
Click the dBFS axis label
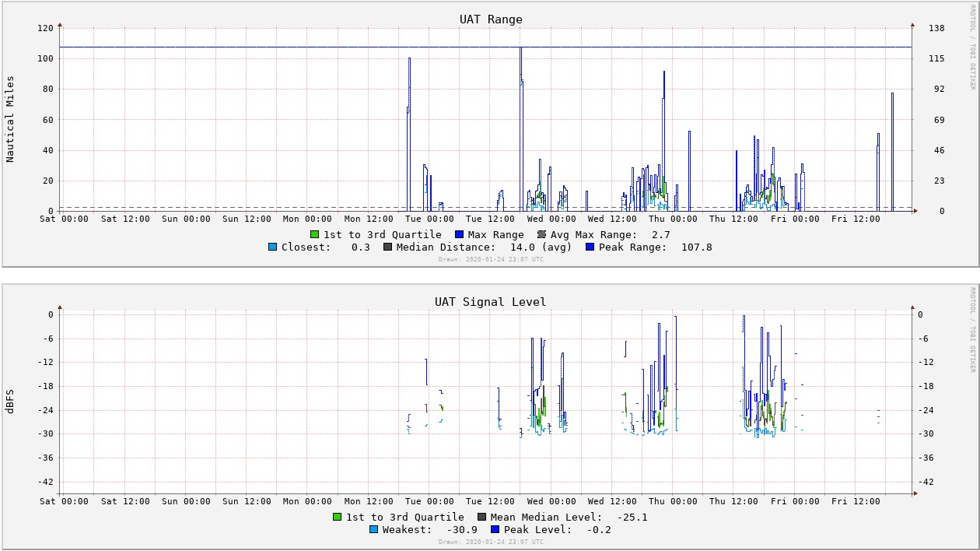point(11,400)
